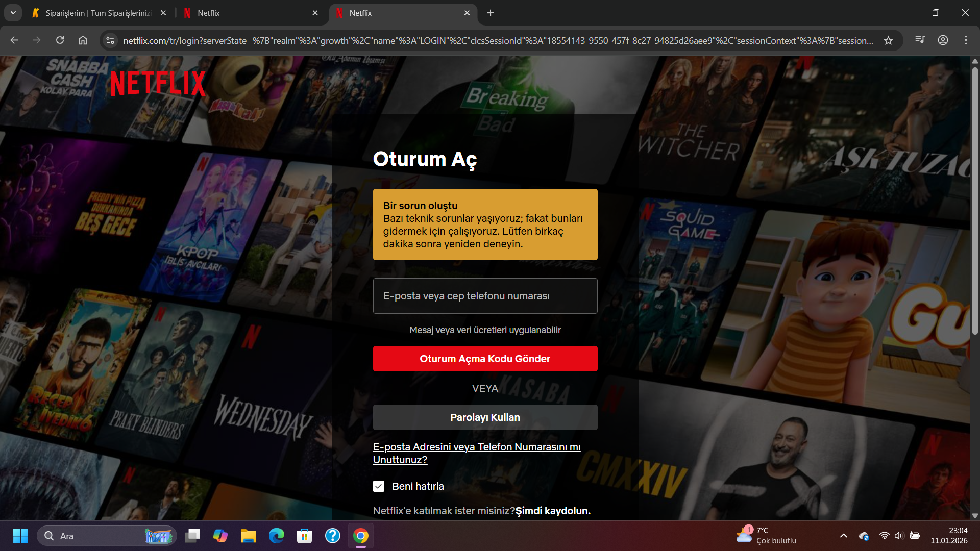Click the OneDrive tray icon
Screen dimensions: 980x551
pyautogui.click(x=864, y=536)
